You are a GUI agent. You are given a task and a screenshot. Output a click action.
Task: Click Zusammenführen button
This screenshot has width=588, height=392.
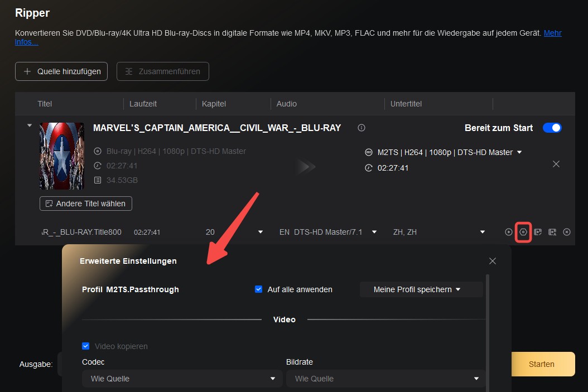pyautogui.click(x=163, y=71)
